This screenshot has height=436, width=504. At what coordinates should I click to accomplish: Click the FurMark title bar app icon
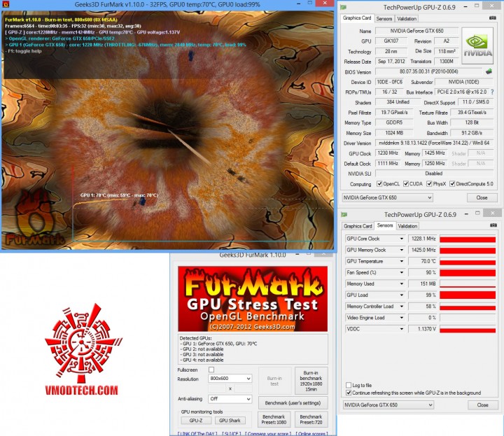[5, 4]
